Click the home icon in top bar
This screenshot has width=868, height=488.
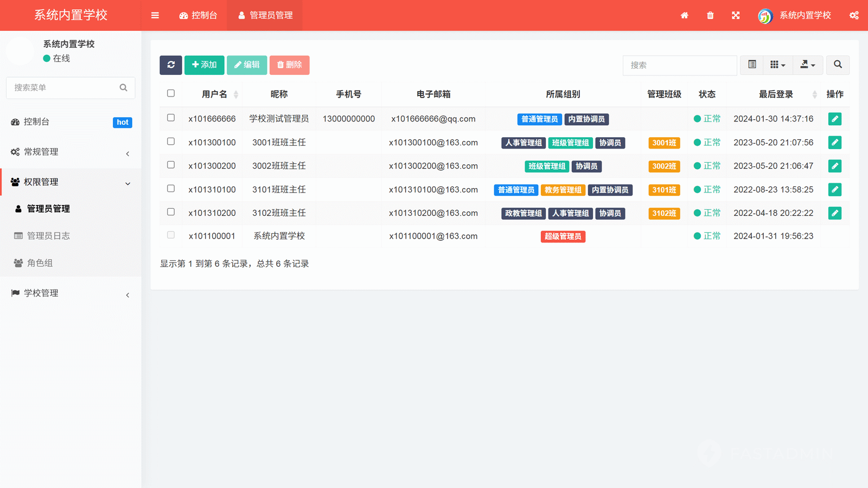coord(685,15)
